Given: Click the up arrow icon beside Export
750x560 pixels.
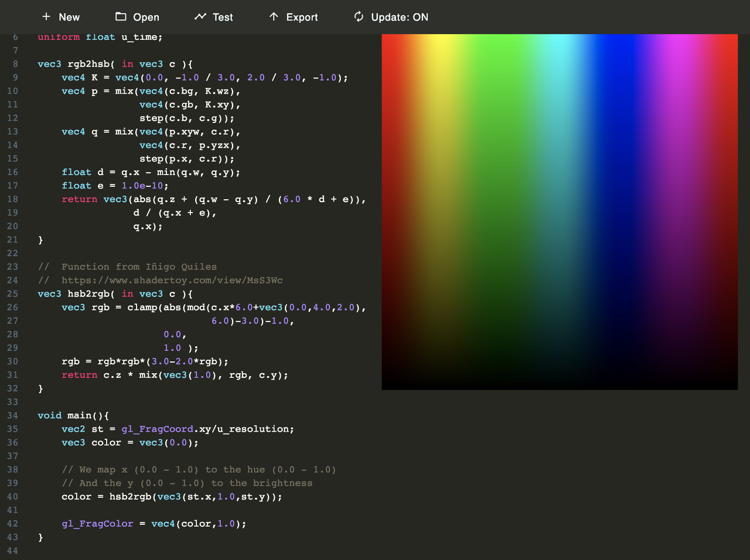Looking at the screenshot, I should pos(274,17).
